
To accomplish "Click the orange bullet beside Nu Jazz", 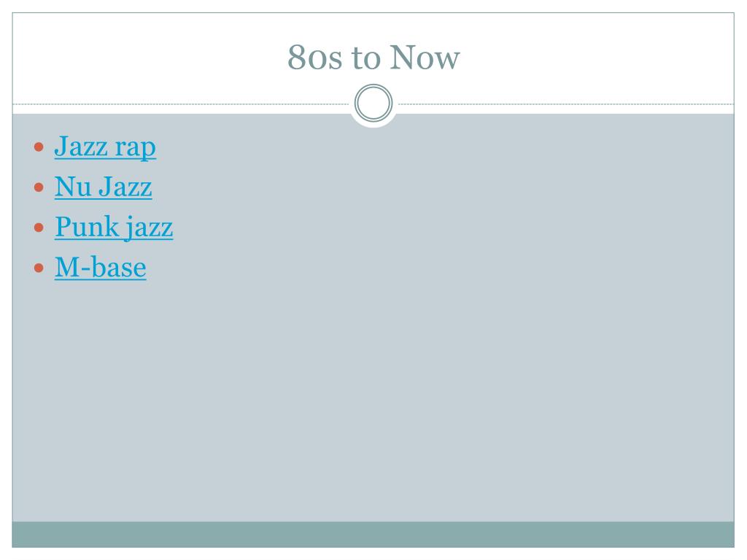I will tap(39, 187).
